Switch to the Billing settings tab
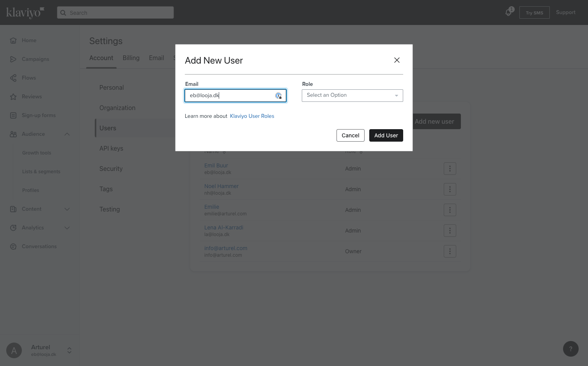 pyautogui.click(x=131, y=58)
